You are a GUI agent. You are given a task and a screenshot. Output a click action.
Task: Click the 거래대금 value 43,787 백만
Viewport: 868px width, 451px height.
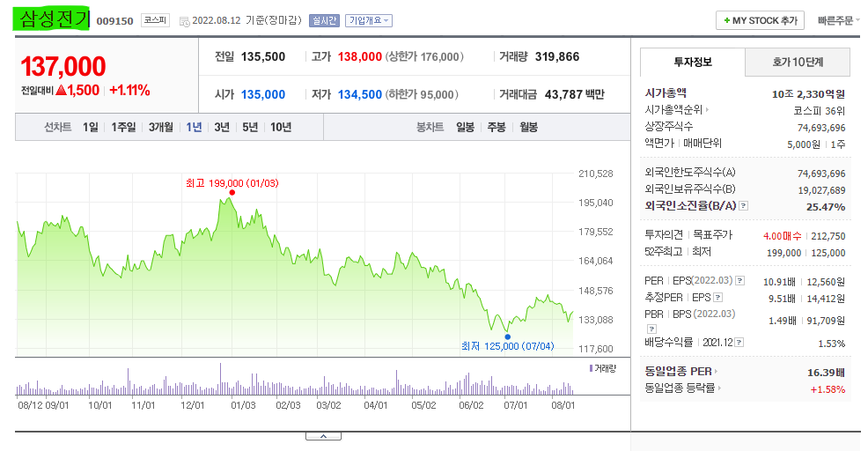point(575,95)
